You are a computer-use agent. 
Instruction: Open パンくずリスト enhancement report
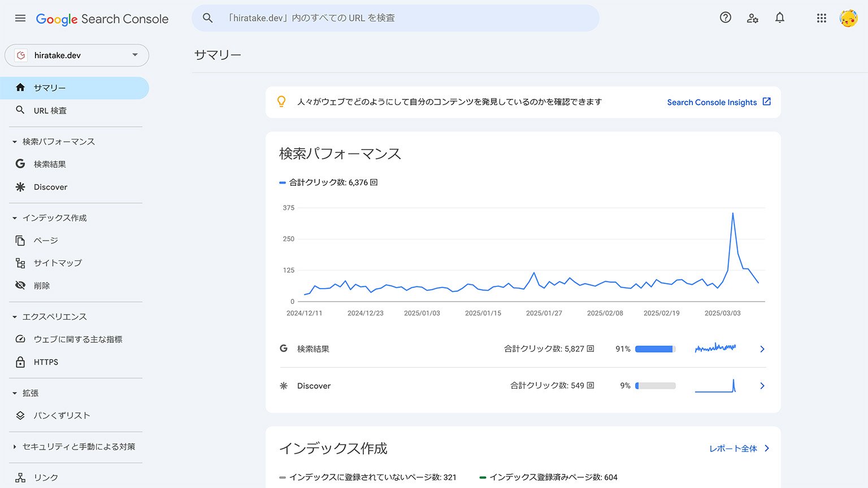(x=75, y=416)
